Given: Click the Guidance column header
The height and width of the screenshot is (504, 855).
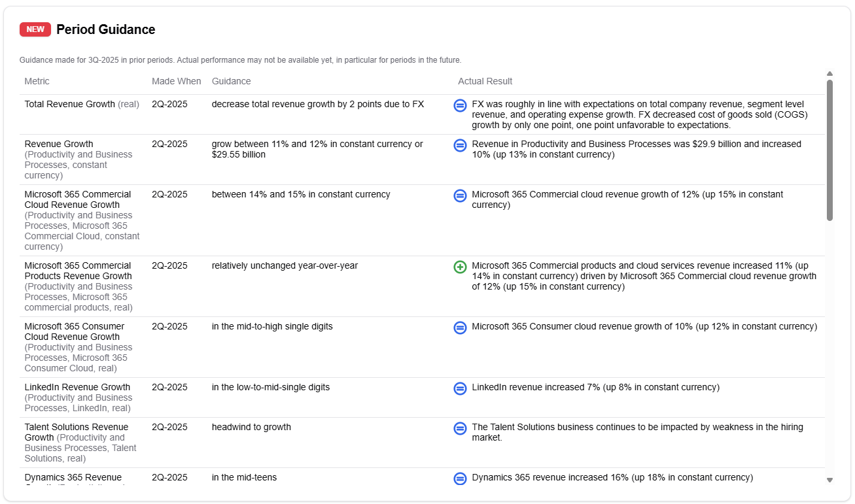Looking at the screenshot, I should (x=231, y=81).
